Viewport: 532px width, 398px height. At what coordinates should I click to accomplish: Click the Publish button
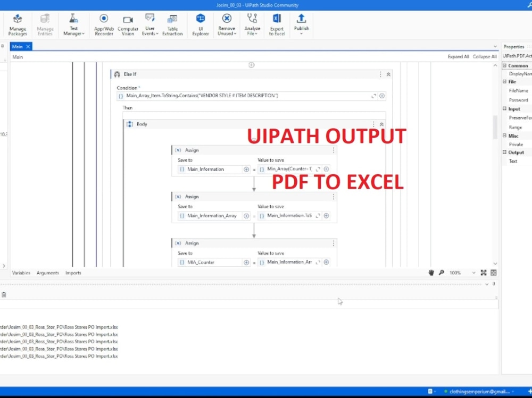click(301, 25)
